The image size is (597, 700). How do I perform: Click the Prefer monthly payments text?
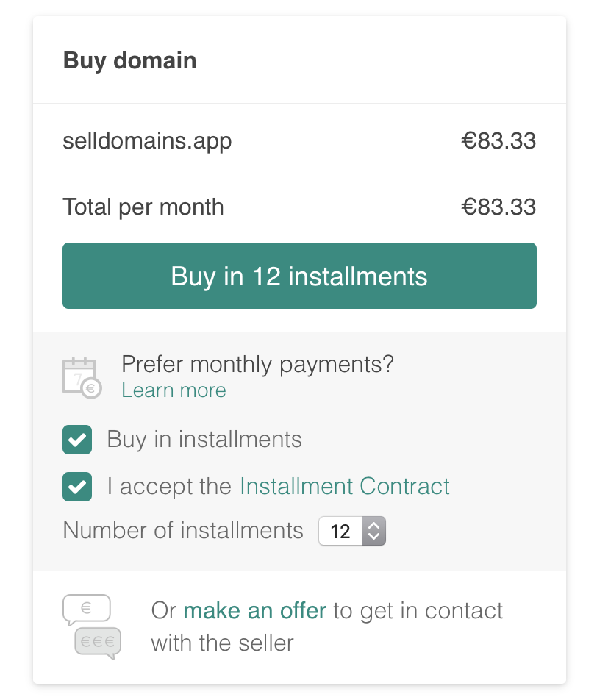tap(257, 365)
